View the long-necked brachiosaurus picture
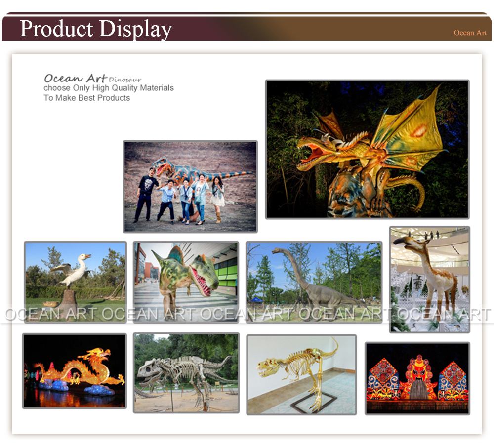Image resolution: width=494 pixels, height=448 pixels. click(314, 282)
